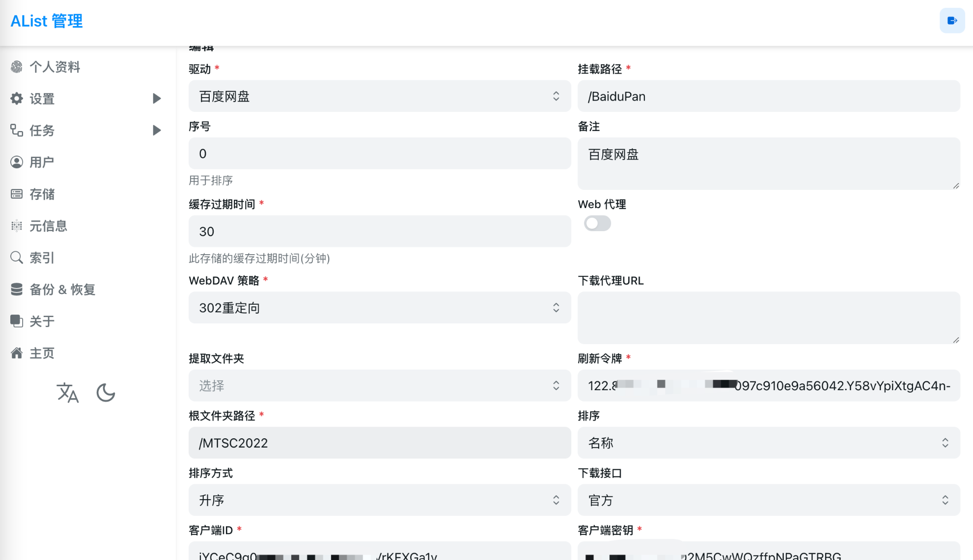Open the 存储 storage sidebar icon
973x560 pixels.
coord(17,194)
